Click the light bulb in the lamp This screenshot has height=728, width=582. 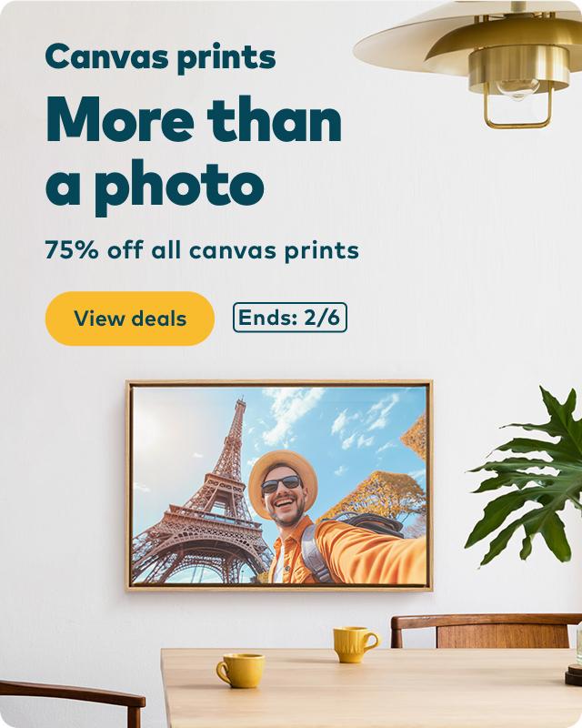[518, 88]
